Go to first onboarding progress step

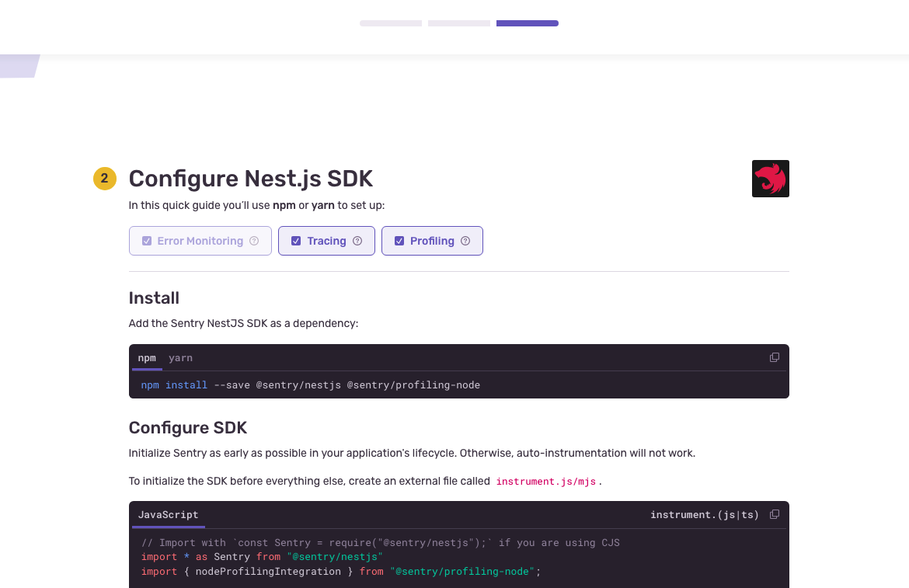pyautogui.click(x=391, y=23)
